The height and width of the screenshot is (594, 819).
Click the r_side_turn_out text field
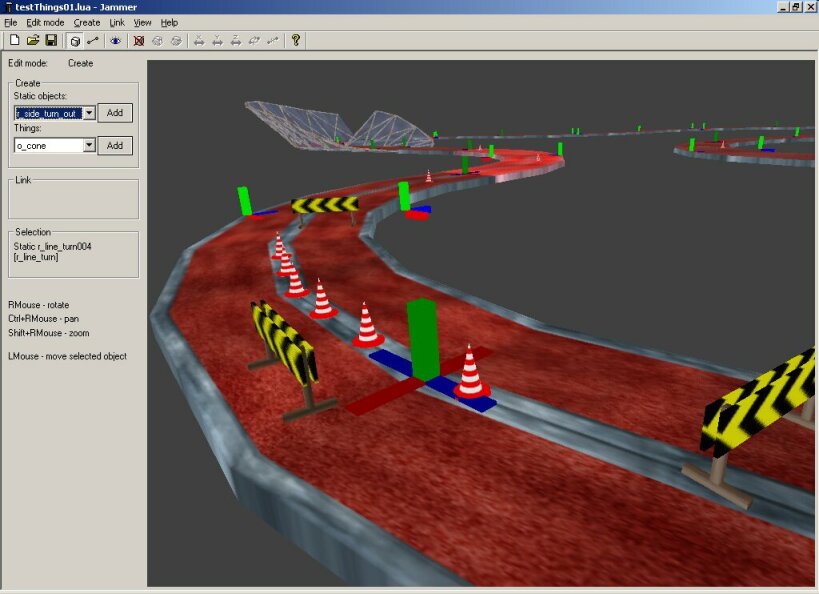[x=48, y=113]
